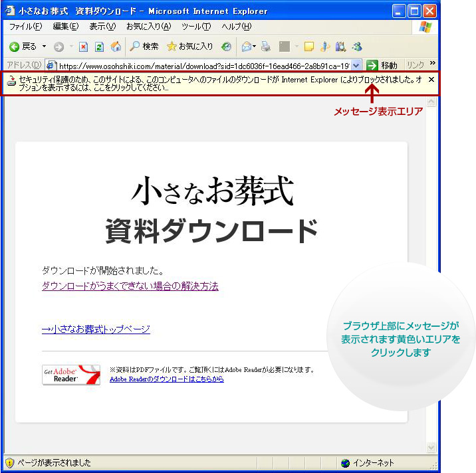Click the ページが表示されました status text
Image resolution: width=476 pixels, height=473 pixels.
[x=54, y=462]
